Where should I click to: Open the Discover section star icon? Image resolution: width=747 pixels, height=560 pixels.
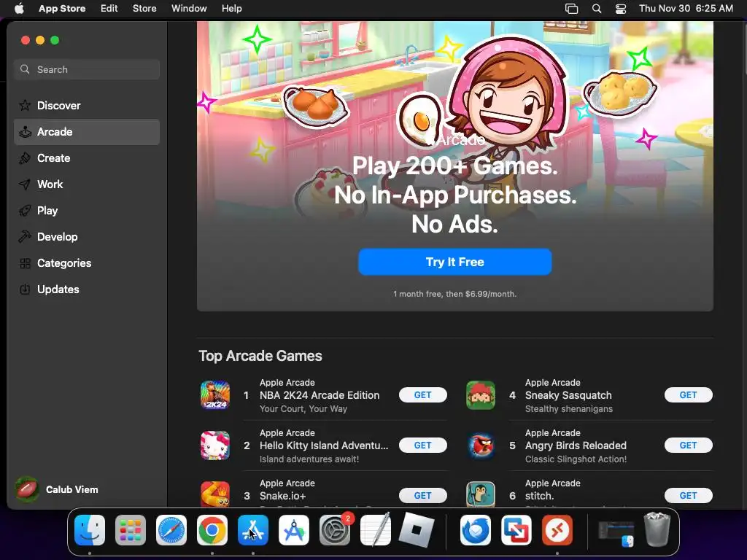[x=25, y=105]
